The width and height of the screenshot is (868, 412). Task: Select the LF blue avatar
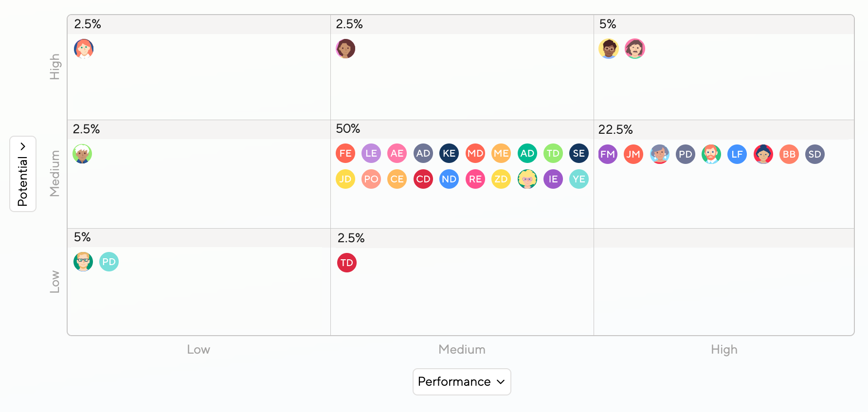tap(737, 154)
